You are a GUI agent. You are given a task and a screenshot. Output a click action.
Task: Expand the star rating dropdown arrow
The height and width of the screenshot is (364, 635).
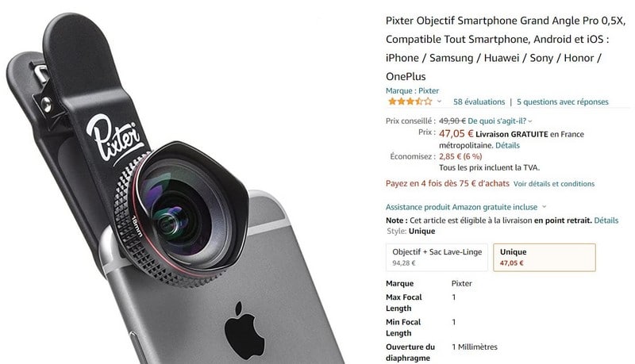[x=439, y=102]
